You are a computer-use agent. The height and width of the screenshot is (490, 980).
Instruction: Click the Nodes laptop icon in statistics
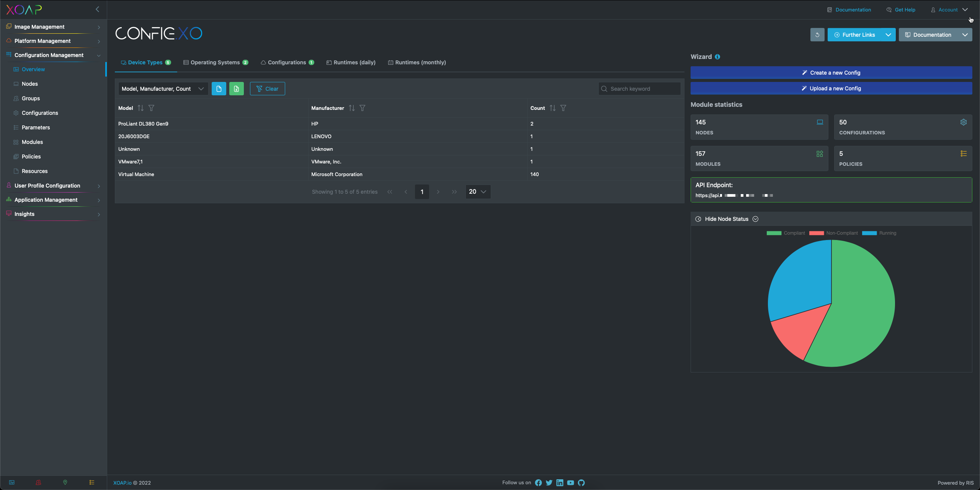point(820,122)
